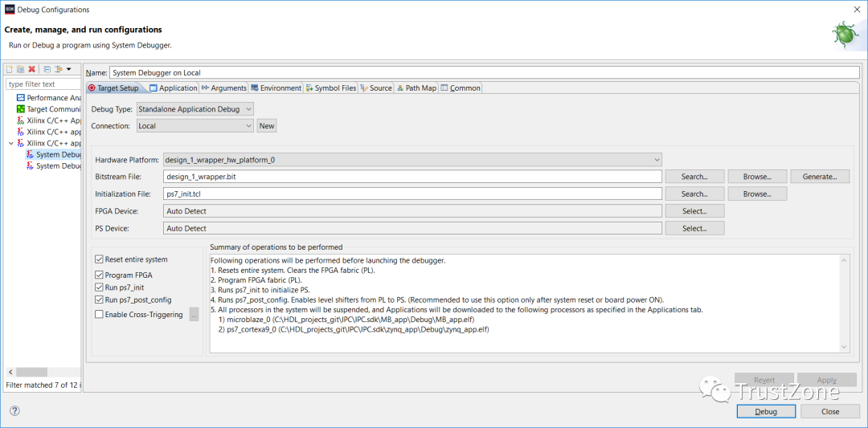This screenshot has height=428, width=868.
Task: Toggle Program FPGA checkbox
Action: tap(99, 275)
